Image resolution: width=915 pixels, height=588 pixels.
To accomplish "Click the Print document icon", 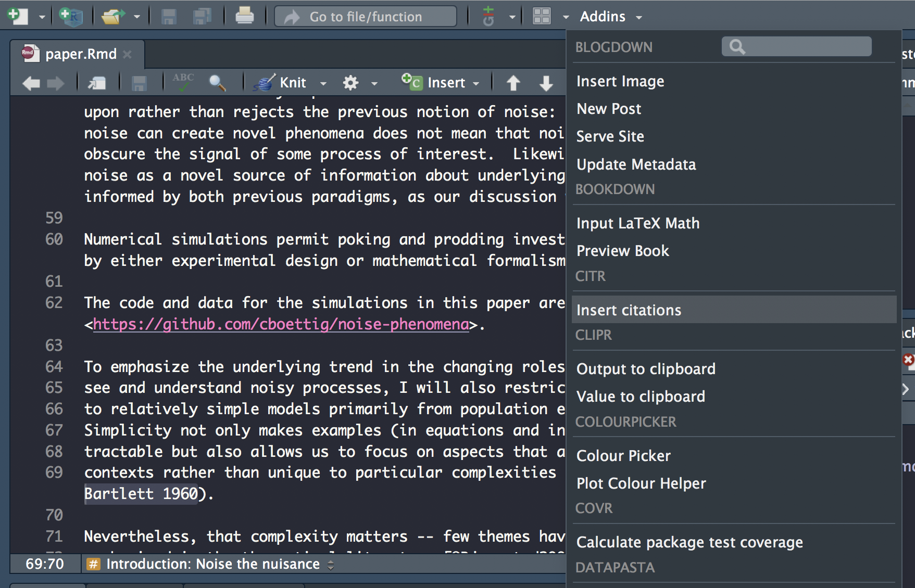I will (244, 16).
